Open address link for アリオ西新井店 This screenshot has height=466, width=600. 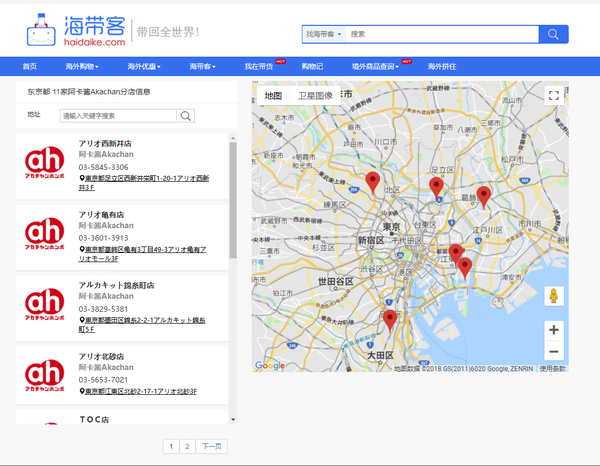[144, 183]
